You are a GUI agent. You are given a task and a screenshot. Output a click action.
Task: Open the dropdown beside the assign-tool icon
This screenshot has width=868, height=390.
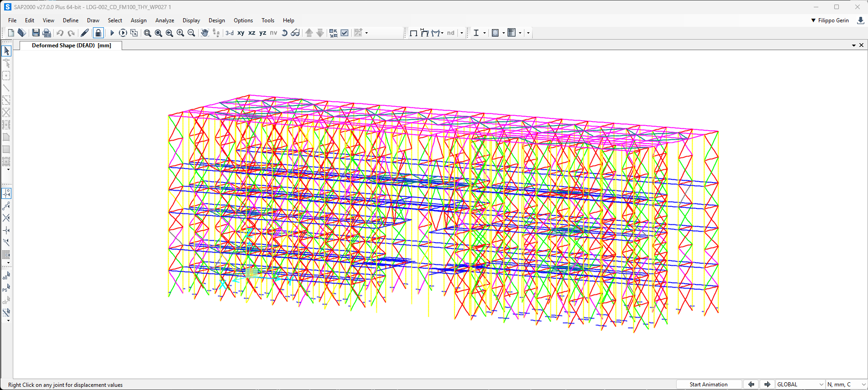click(367, 33)
